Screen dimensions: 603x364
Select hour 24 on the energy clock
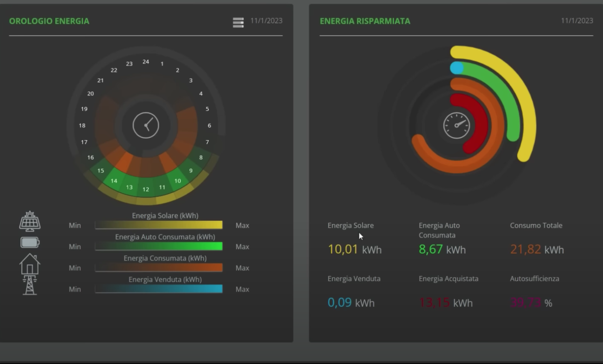coord(146,62)
